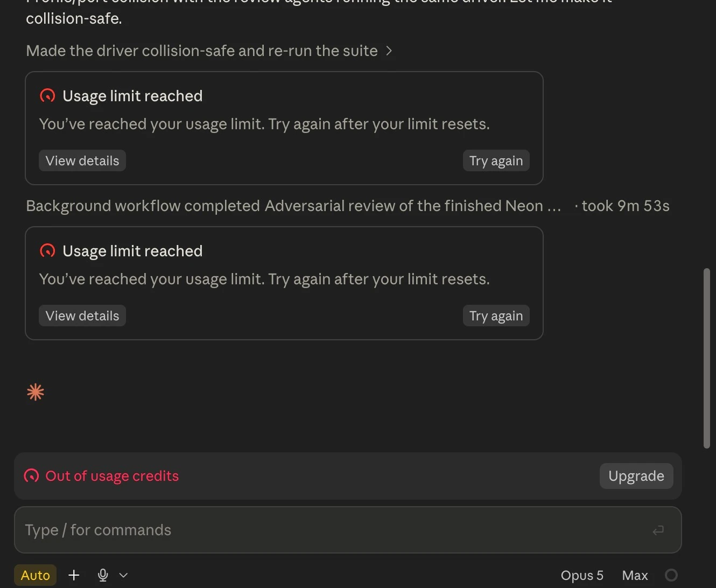Open the Opus 5 model selector
The width and height of the screenshot is (716, 588).
pos(582,575)
